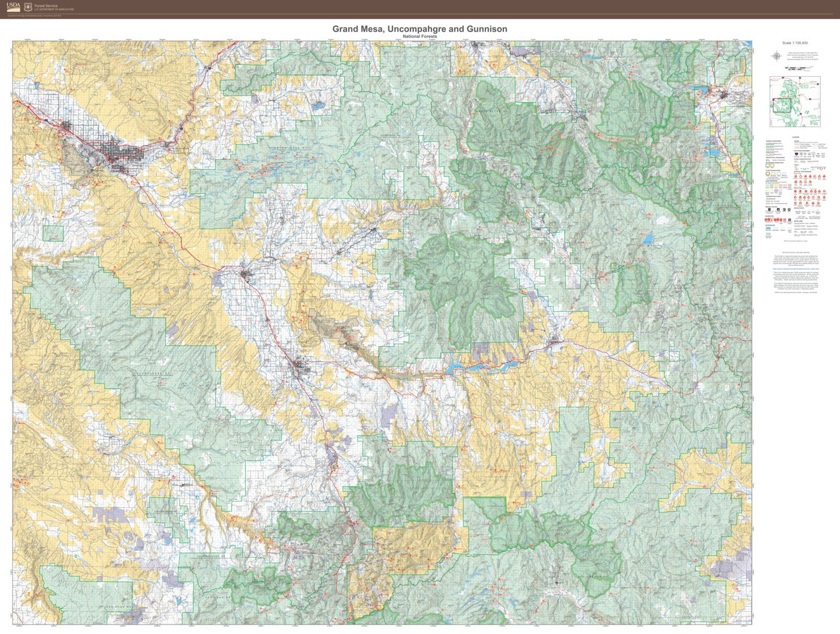Screen dimensions: 840x634
Task: Click the Forest Service shield emblem
Action: [x=28, y=6]
